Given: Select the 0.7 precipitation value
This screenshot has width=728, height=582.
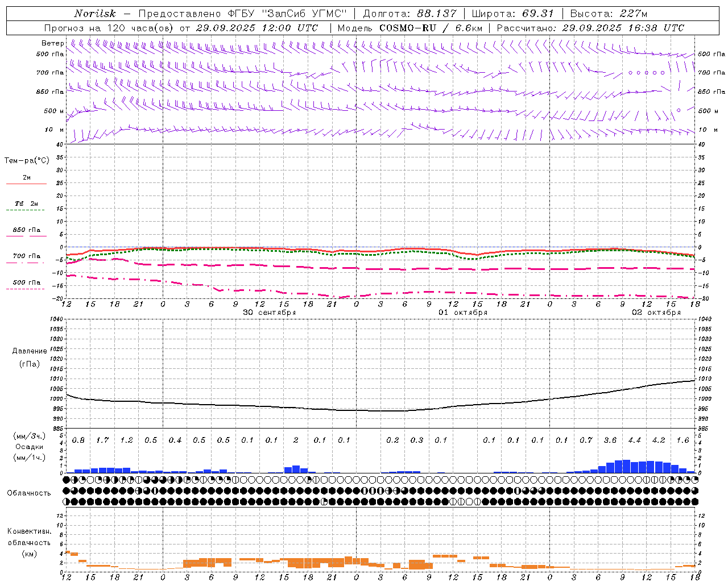Looking at the screenshot, I should pyautogui.click(x=586, y=440).
